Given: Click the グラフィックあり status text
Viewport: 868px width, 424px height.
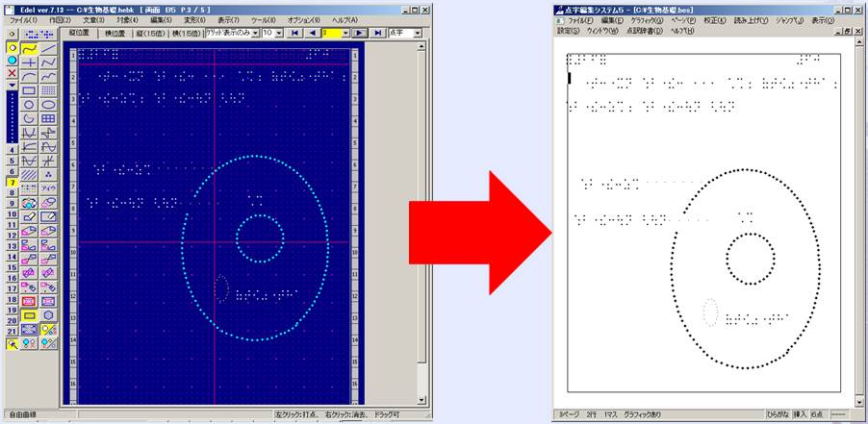Looking at the screenshot, I should click(641, 414).
